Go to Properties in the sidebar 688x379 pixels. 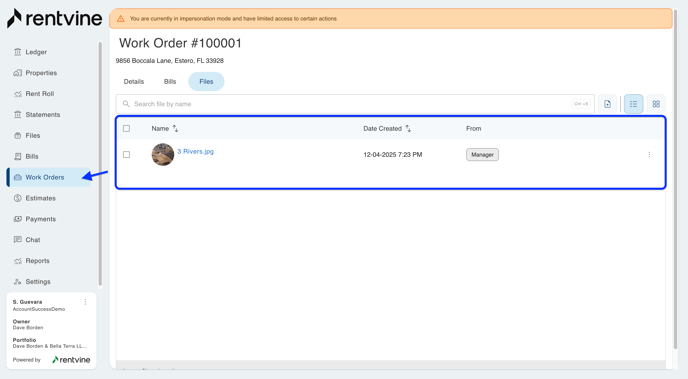[41, 73]
